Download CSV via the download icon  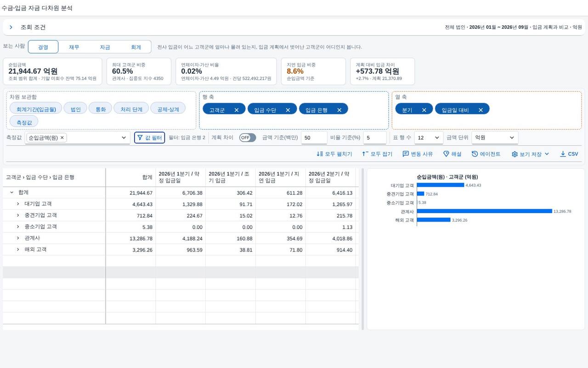pos(563,154)
